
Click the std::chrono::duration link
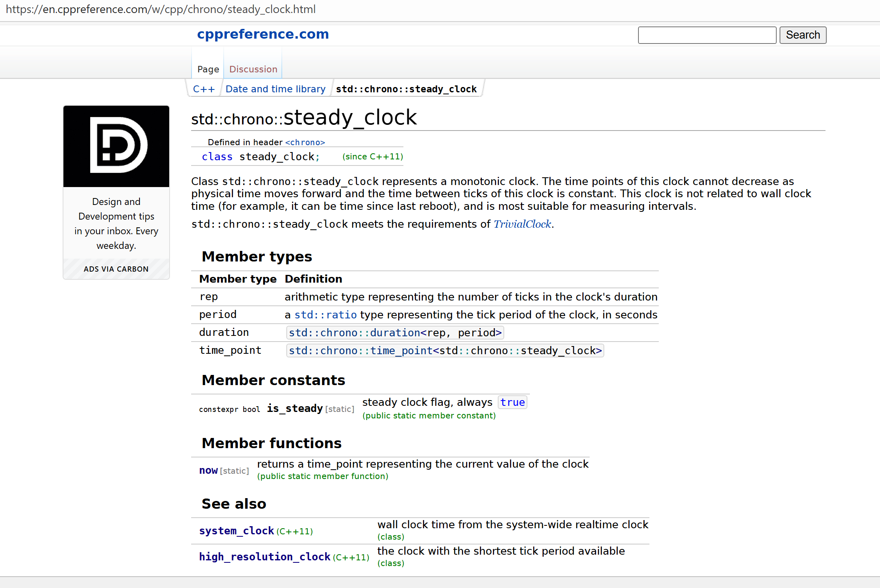point(354,333)
